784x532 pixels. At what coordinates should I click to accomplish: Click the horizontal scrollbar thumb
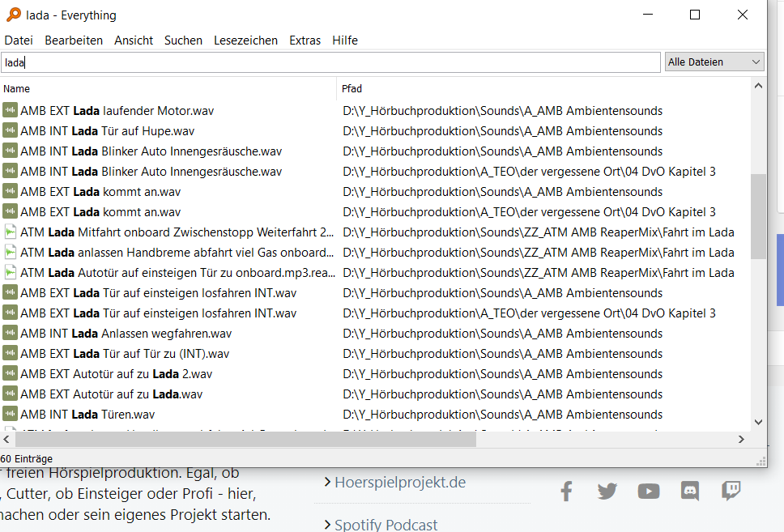point(245,440)
